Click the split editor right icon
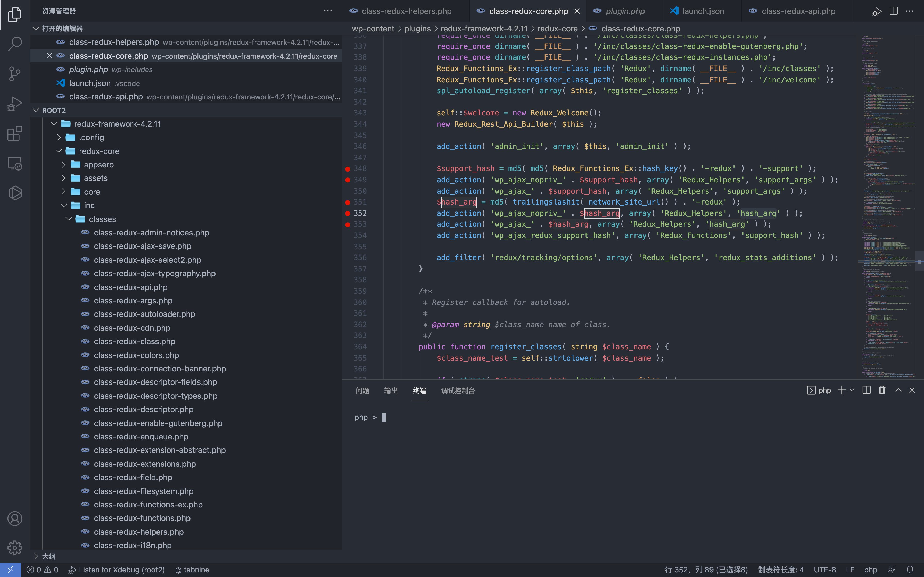 click(894, 11)
